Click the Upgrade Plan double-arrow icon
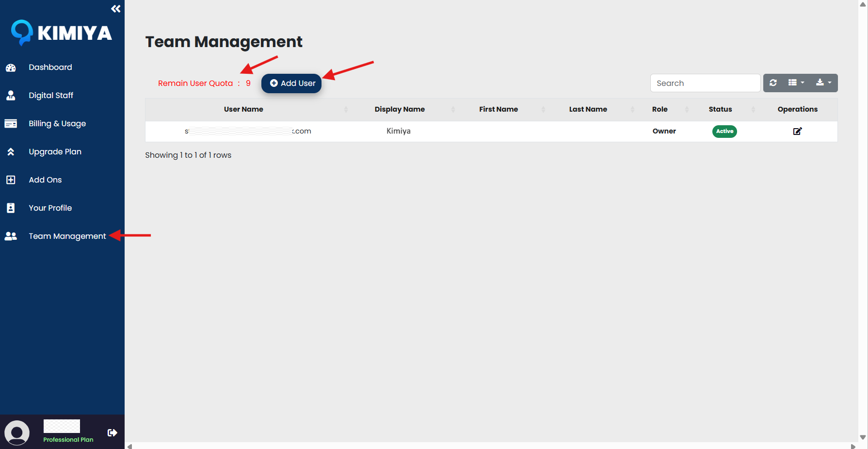868x449 pixels. 11,151
